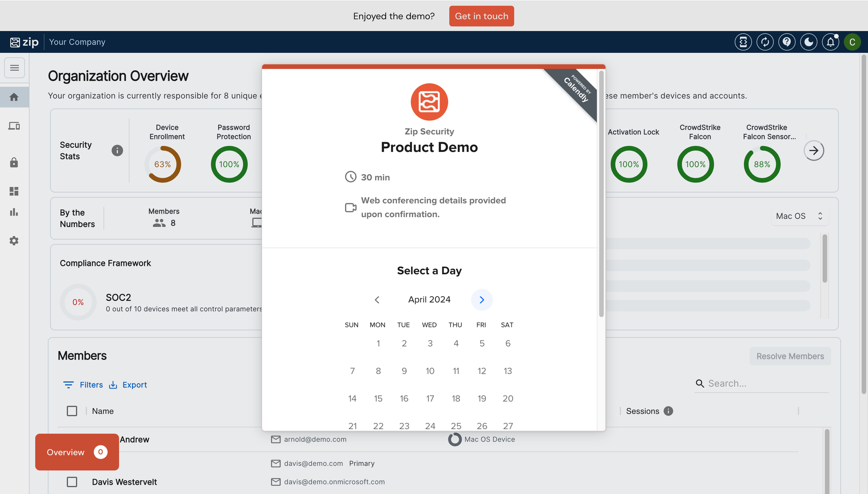Open the notifications bell icon

(x=831, y=42)
